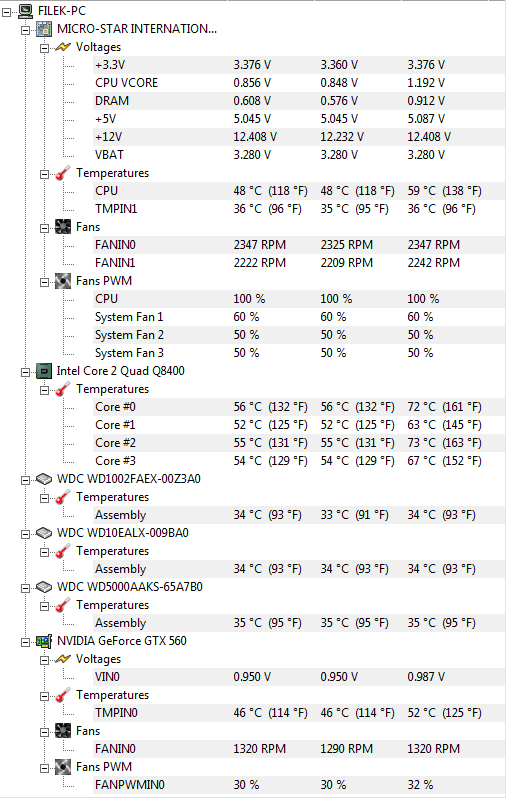Select the System Fan 1 row
Image resolution: width=506 pixels, height=798 pixels.
pyautogui.click(x=297, y=317)
